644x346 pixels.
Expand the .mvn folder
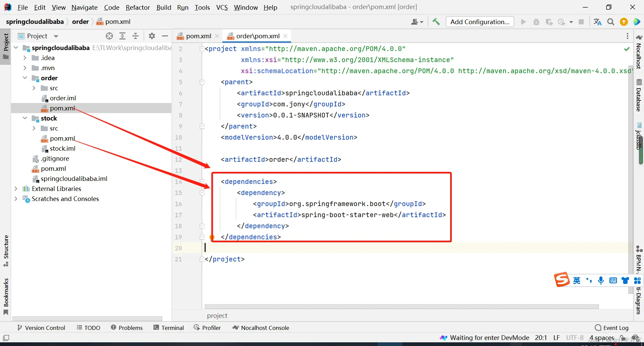click(x=25, y=68)
